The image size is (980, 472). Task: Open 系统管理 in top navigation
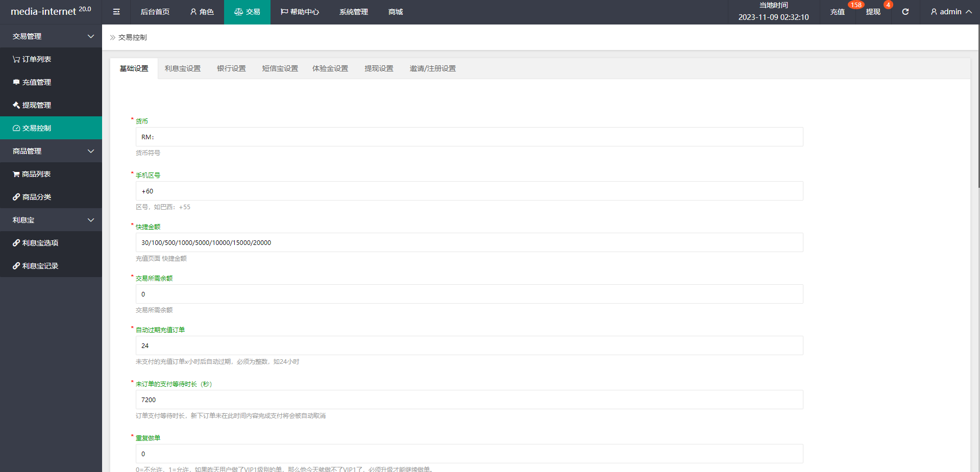(354, 12)
